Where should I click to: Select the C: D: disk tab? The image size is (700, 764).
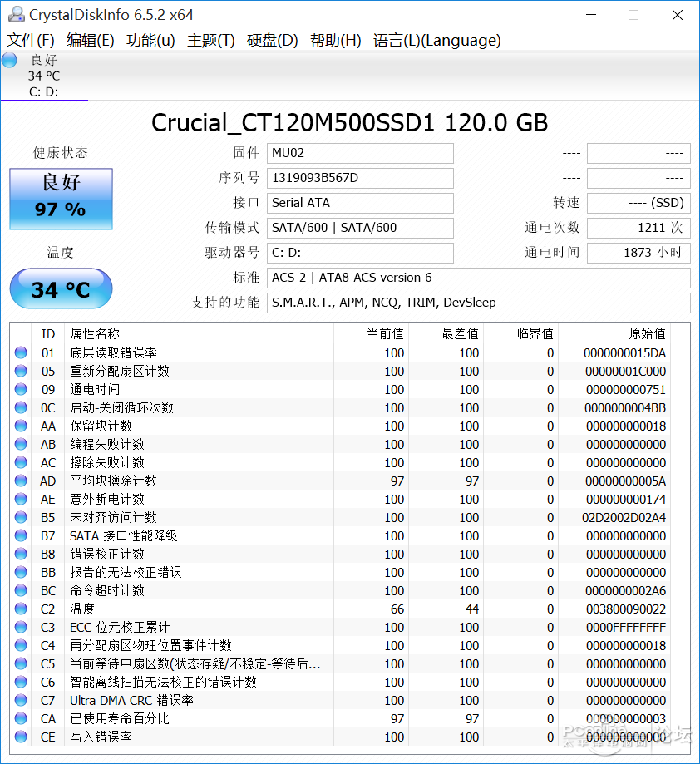tap(44, 76)
